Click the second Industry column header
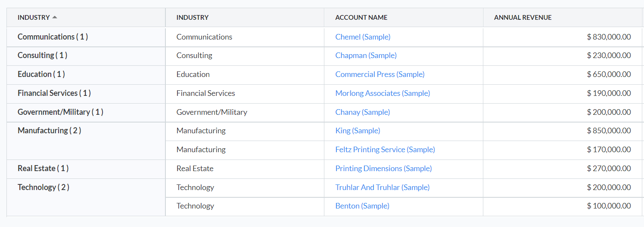This screenshot has height=227, width=644. tap(193, 18)
